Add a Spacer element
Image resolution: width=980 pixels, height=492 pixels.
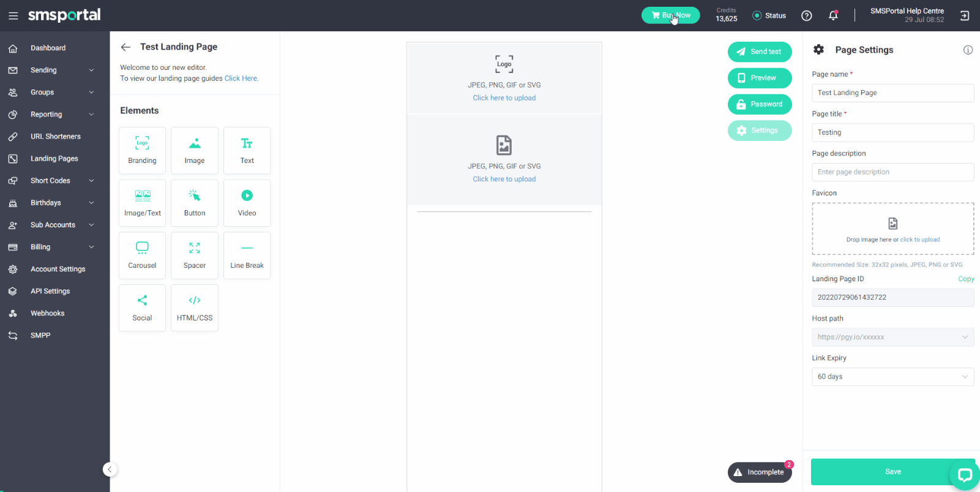pos(195,255)
